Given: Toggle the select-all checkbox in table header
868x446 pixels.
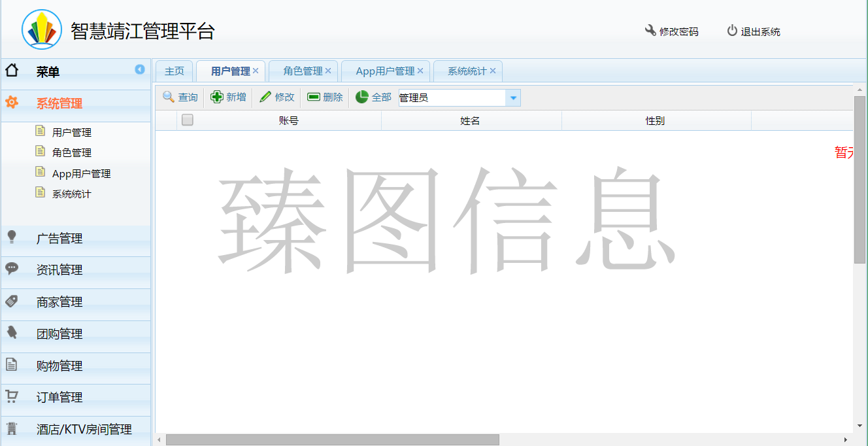Looking at the screenshot, I should [x=188, y=120].
